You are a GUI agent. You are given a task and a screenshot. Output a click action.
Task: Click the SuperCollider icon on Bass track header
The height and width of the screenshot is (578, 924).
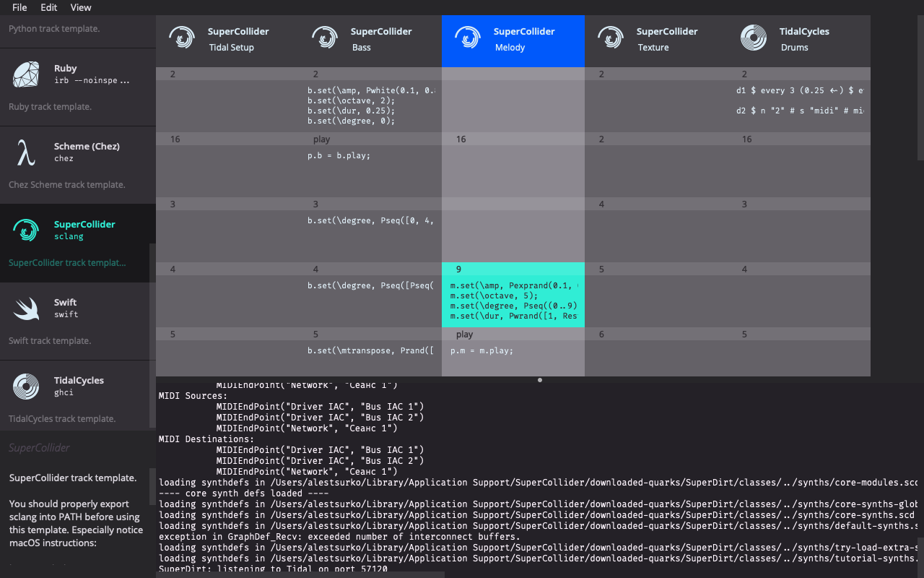point(325,38)
